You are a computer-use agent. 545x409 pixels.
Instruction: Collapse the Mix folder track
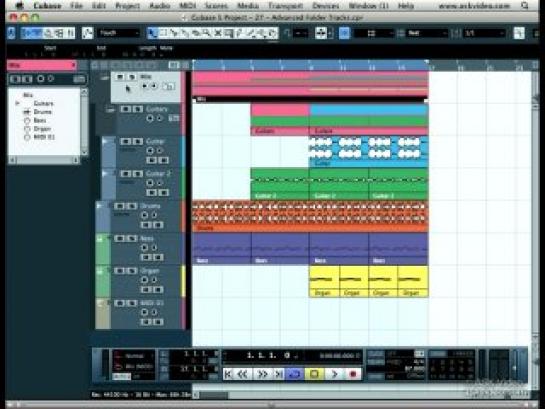coord(105,78)
